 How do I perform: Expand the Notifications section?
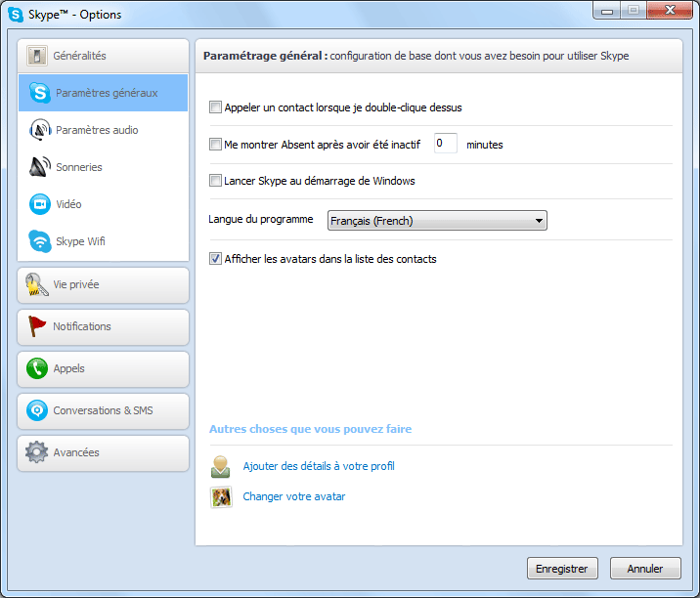[x=103, y=327]
